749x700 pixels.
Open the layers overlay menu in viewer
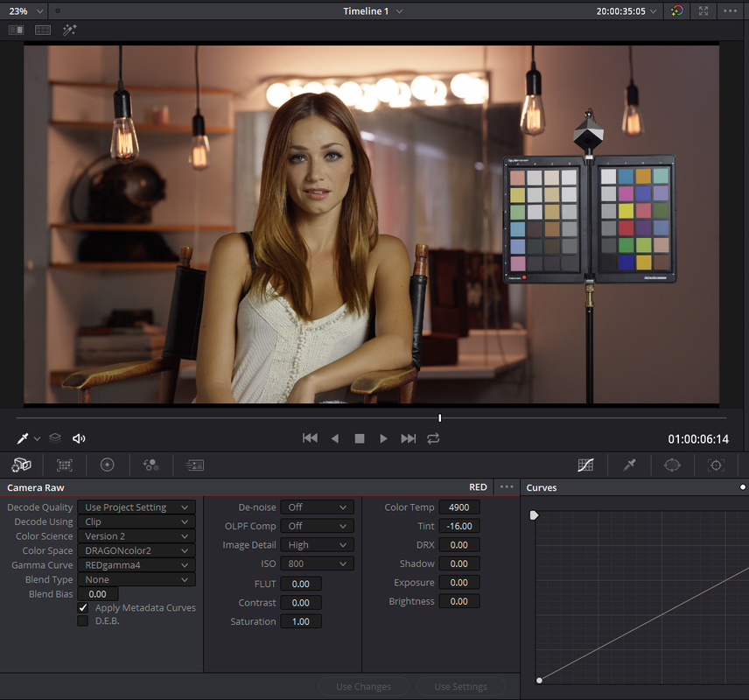55,438
